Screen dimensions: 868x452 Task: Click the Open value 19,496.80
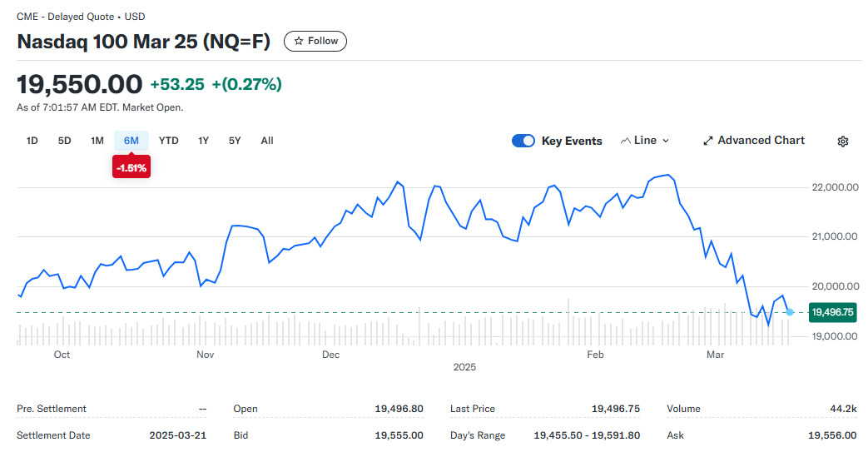399,409
